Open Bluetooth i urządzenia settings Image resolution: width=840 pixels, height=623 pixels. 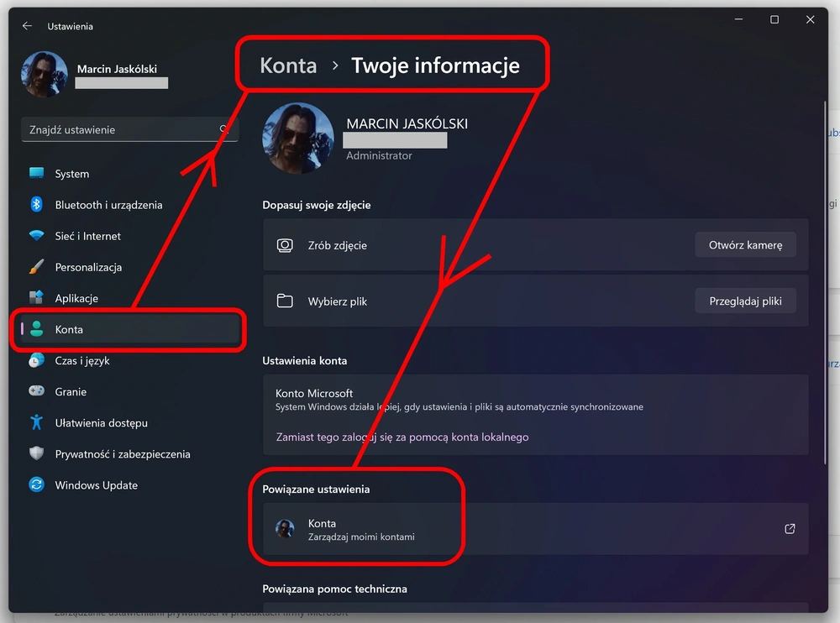[x=129, y=205]
